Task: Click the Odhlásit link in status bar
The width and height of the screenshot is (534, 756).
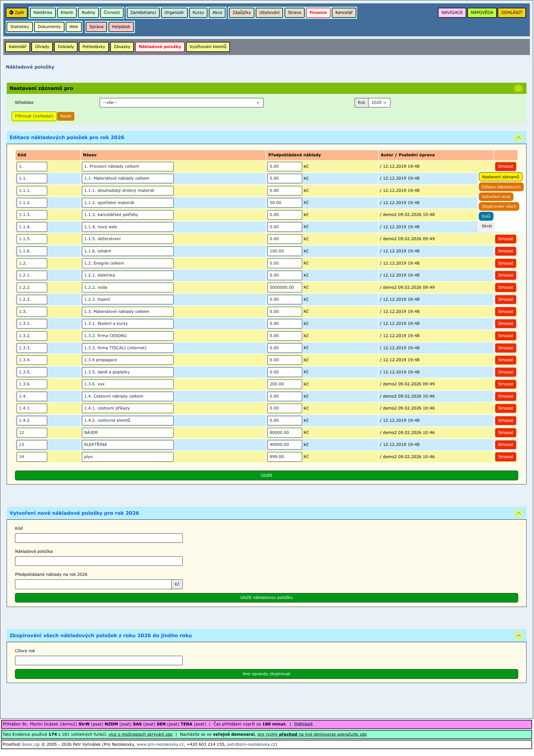Action: pos(303,724)
